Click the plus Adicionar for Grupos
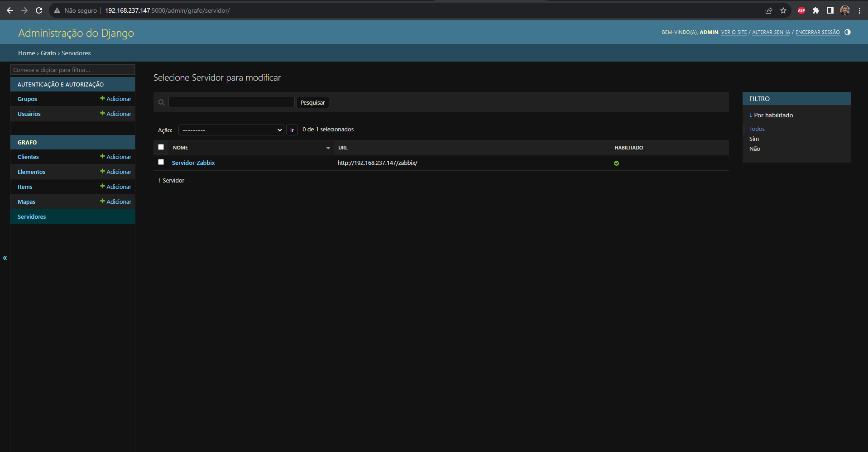 pos(116,99)
